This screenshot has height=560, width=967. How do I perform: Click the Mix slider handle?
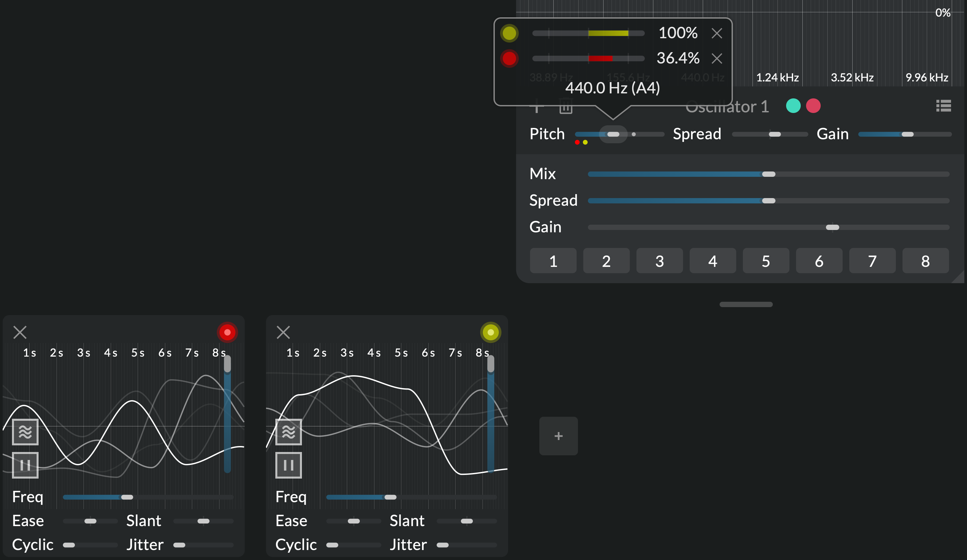[768, 174]
